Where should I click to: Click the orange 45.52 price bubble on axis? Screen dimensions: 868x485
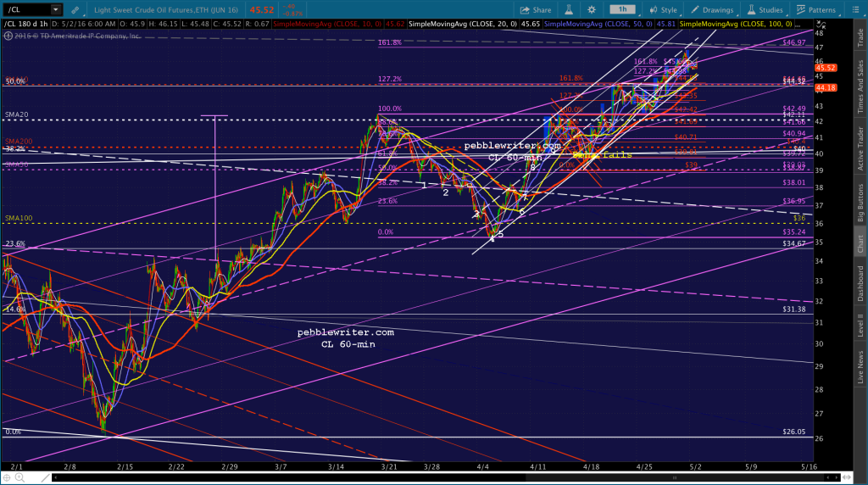point(826,68)
